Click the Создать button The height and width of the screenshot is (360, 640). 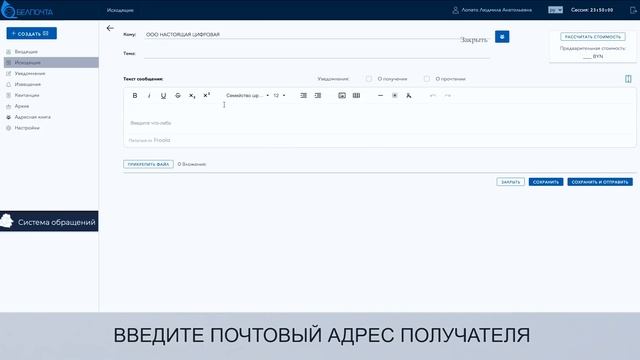[31, 33]
